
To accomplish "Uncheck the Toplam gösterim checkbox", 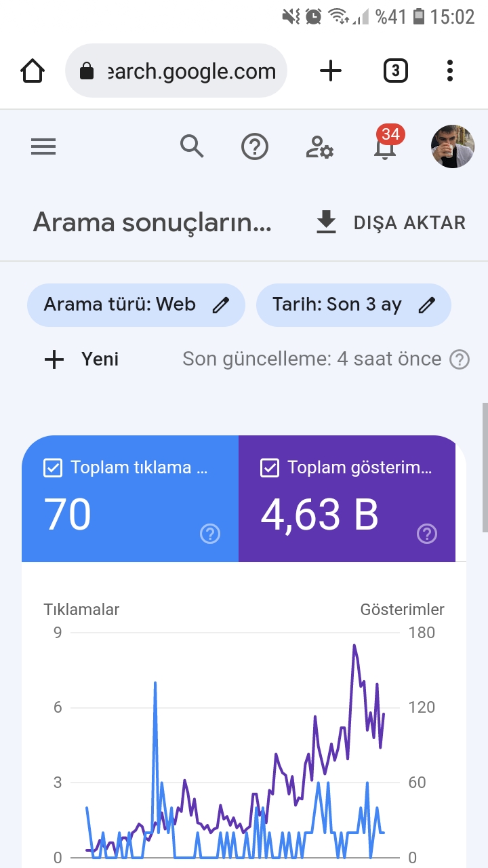I will point(269,468).
